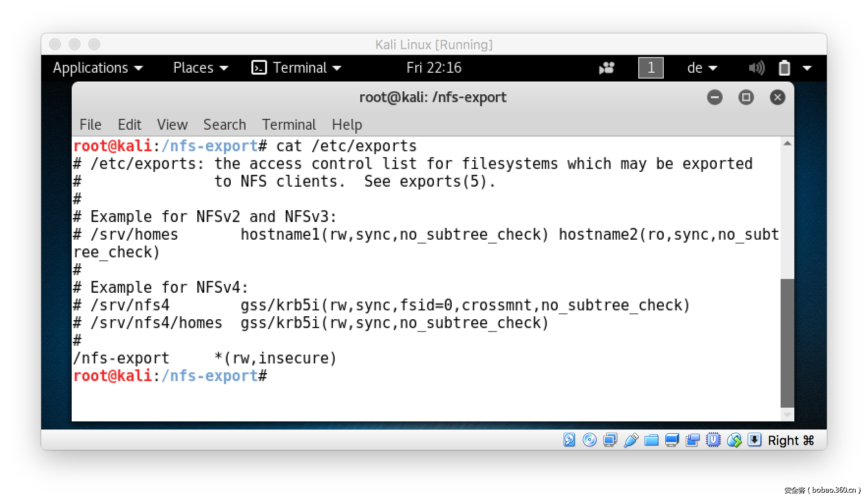Select workspace 1 indicator
This screenshot has width=868, height=499.
pyautogui.click(x=651, y=68)
